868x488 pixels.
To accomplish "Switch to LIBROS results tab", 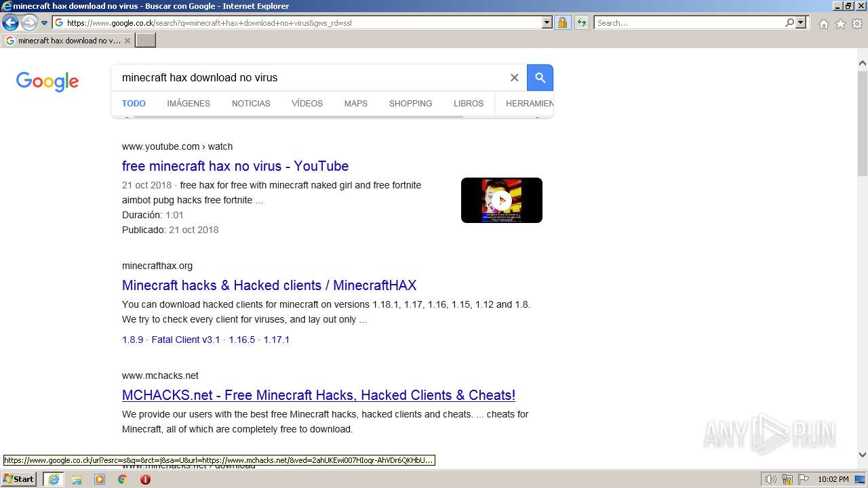I will pos(469,104).
